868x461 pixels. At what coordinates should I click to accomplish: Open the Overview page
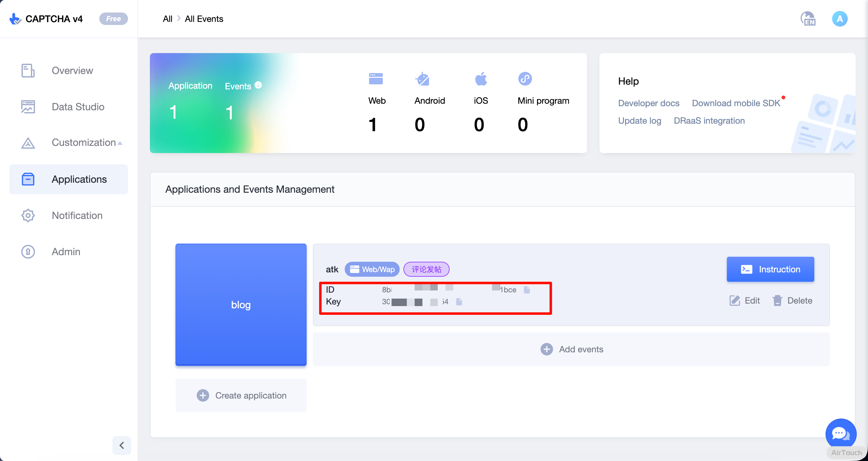72,71
